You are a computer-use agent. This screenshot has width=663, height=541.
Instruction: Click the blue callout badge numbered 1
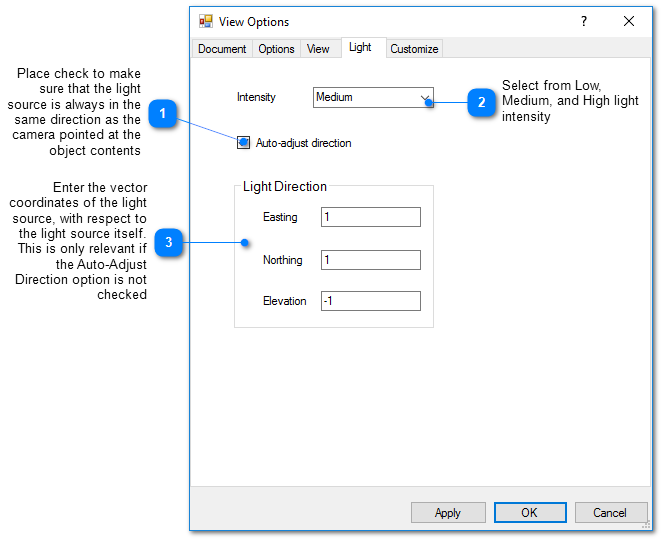(x=163, y=114)
